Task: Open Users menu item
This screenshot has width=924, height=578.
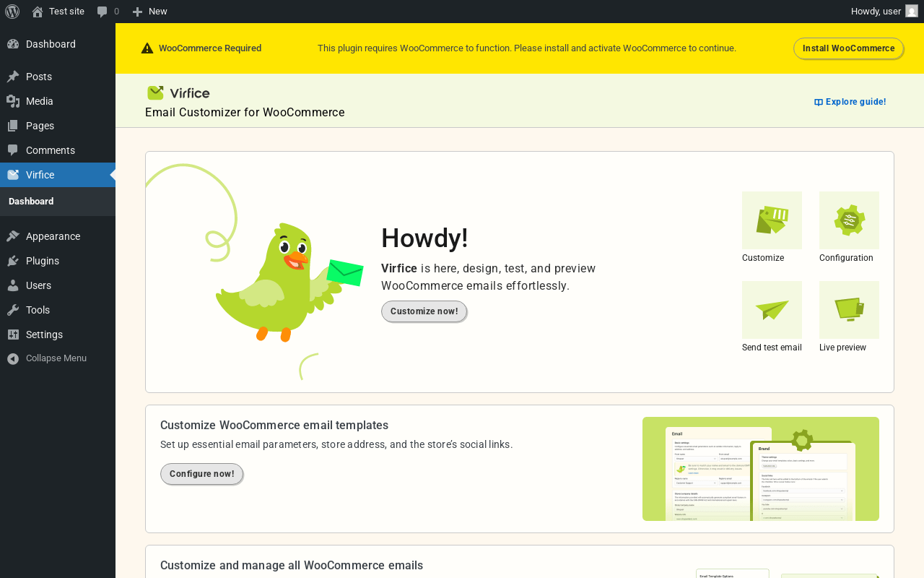Action: [58, 285]
